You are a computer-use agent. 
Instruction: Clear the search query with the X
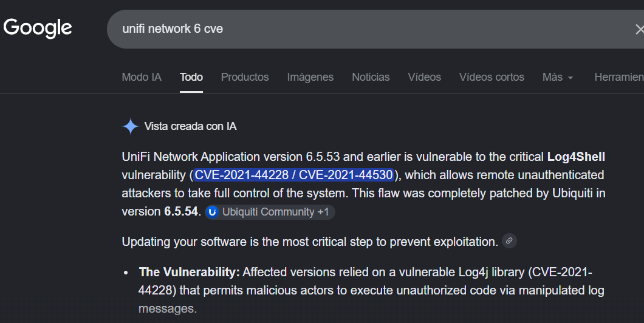639,29
